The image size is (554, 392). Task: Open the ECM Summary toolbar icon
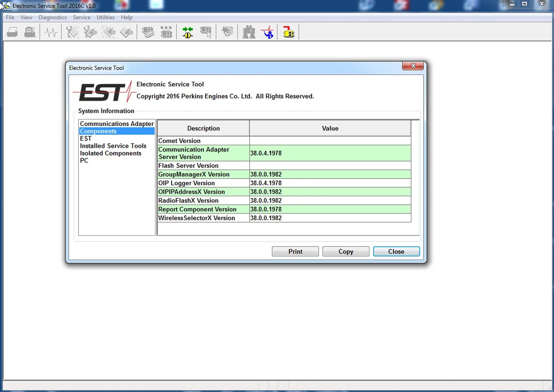148,32
